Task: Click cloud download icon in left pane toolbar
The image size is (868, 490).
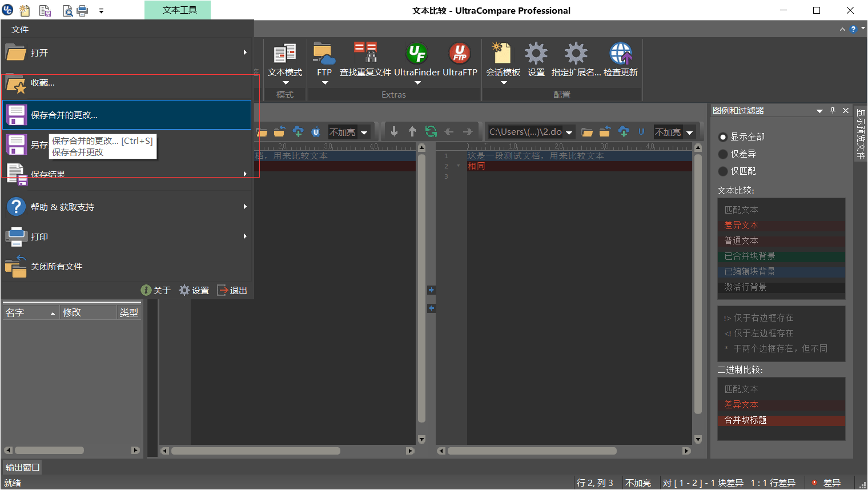Action: click(298, 132)
